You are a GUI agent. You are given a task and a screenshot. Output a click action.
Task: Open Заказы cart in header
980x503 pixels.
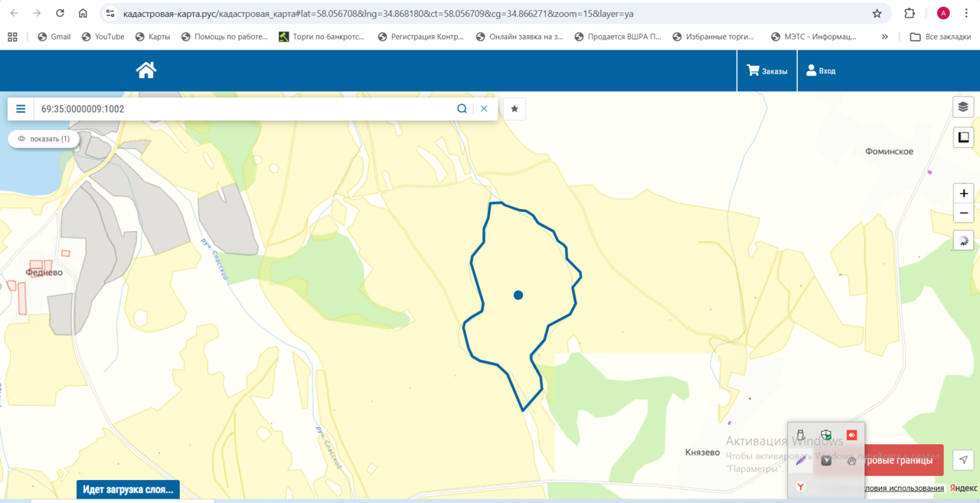pyautogui.click(x=767, y=71)
